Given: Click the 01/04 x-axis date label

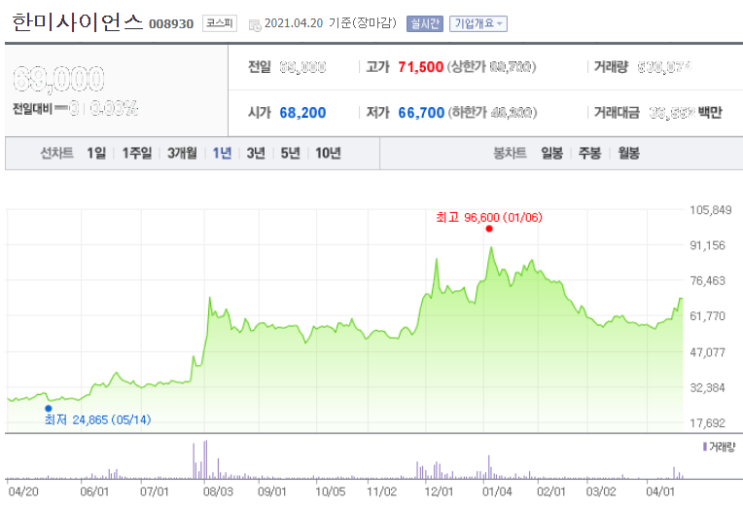Looking at the screenshot, I should 497,492.
